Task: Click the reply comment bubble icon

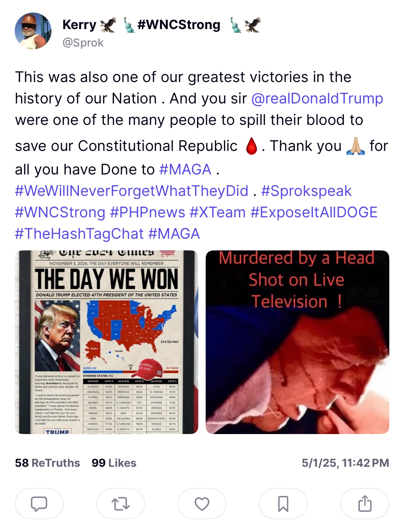Action: [x=39, y=504]
